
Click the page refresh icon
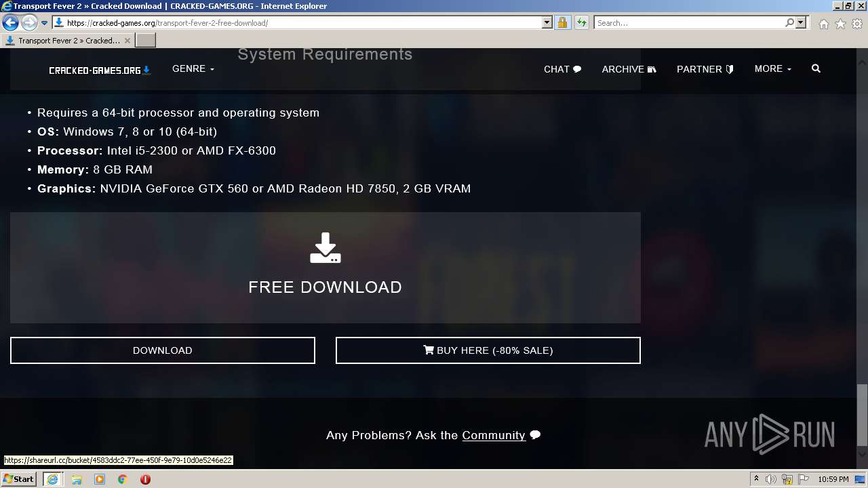click(581, 23)
